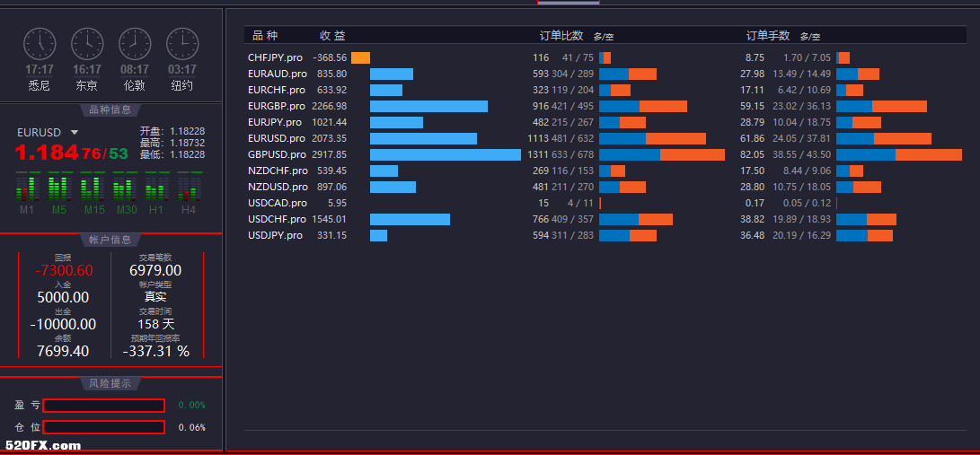Select the EURAUD.pro row
This screenshot has height=455, width=980.
(605, 74)
